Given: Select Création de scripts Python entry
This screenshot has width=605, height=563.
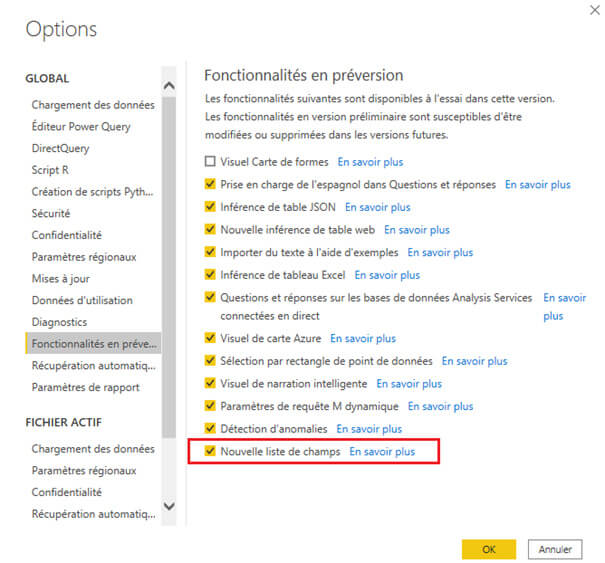Looking at the screenshot, I should (93, 192).
